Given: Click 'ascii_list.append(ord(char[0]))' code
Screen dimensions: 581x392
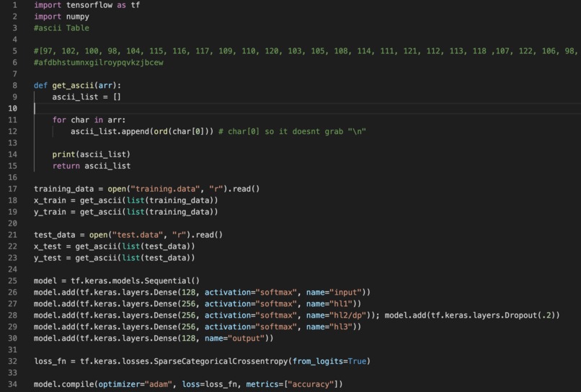Looking at the screenshot, I should click(x=142, y=132).
